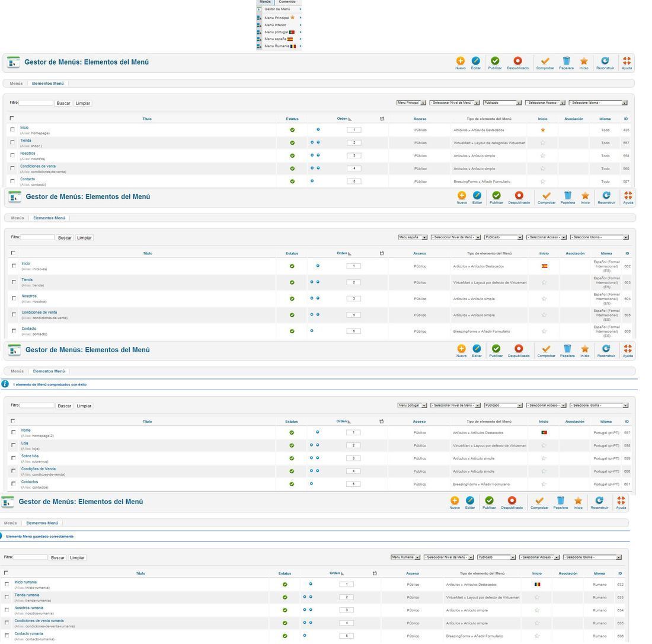652x644 pixels.
Task: Open the Menu españa selector dropdown
Action: coord(413,237)
